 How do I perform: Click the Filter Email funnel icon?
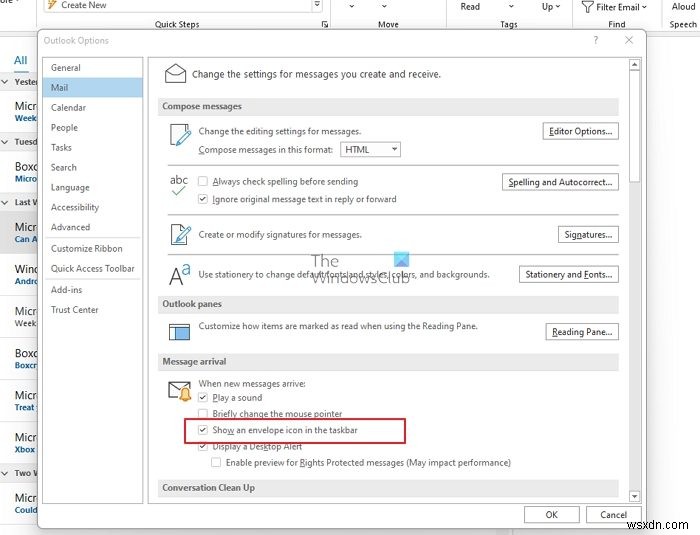(x=587, y=7)
